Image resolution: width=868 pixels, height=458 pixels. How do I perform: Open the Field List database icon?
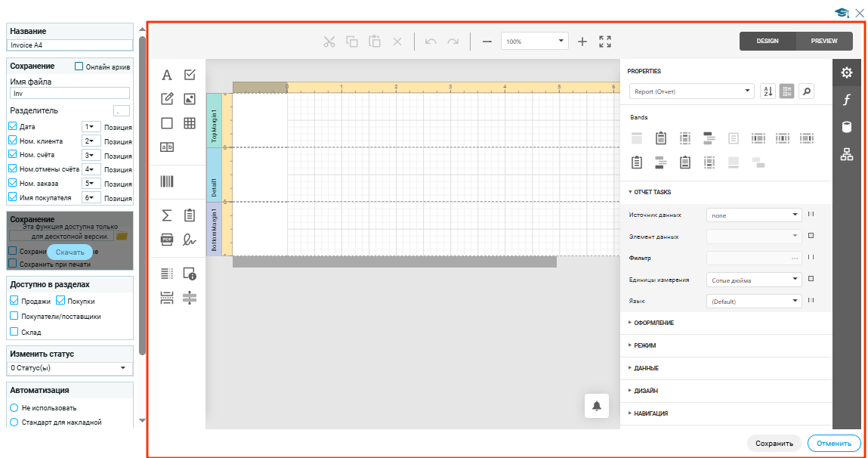tap(847, 127)
